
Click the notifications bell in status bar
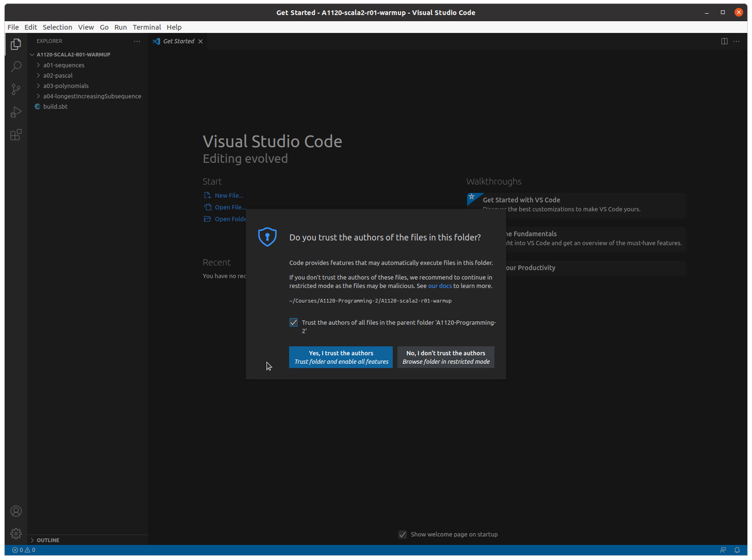737,550
